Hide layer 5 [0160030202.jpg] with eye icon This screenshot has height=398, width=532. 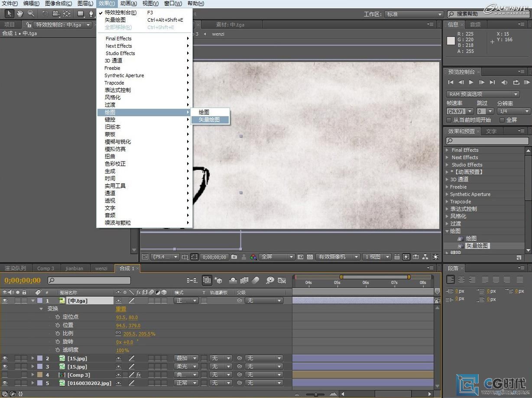pyautogui.click(x=5, y=383)
